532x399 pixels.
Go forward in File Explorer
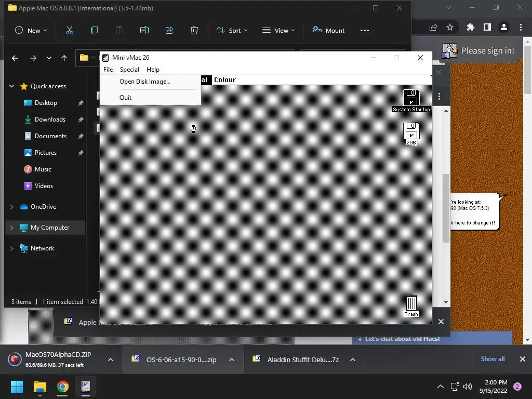pyautogui.click(x=33, y=58)
